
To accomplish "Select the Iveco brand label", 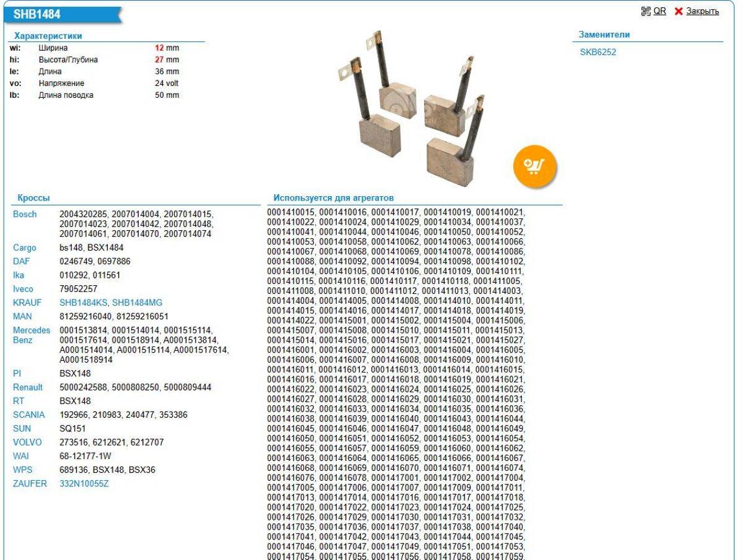I will pyautogui.click(x=24, y=289).
